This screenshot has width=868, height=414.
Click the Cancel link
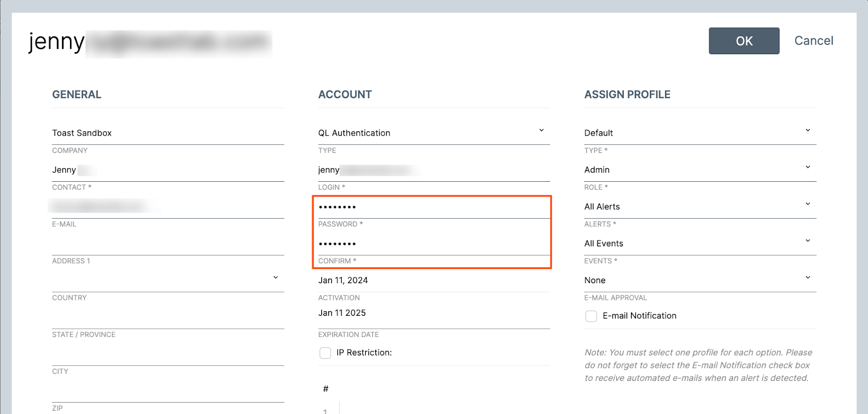coord(813,41)
